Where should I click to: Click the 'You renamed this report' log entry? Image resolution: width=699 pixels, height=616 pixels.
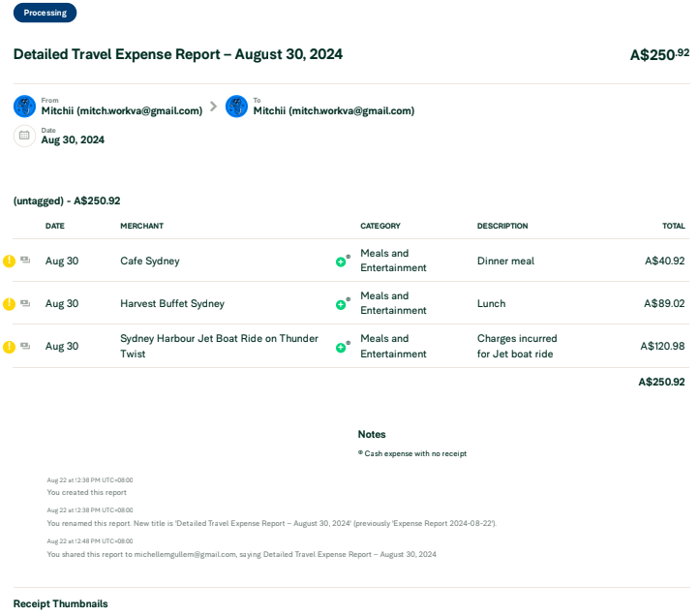(x=271, y=523)
